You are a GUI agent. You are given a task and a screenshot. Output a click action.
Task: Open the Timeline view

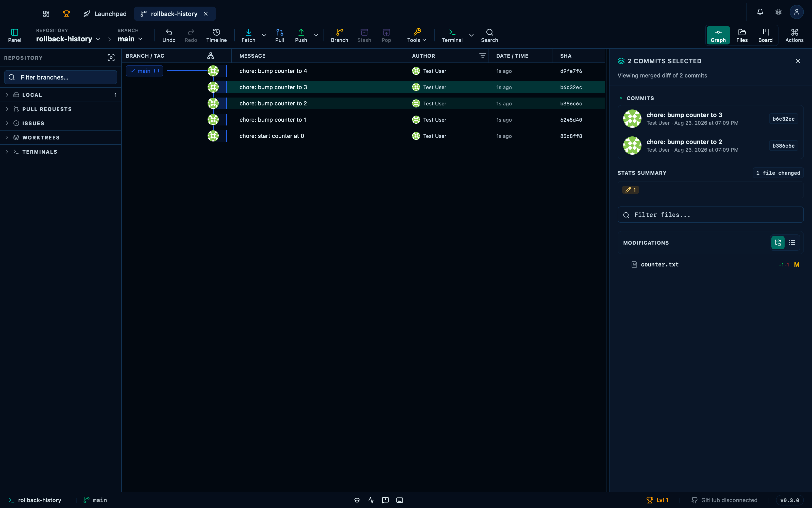pyautogui.click(x=216, y=35)
